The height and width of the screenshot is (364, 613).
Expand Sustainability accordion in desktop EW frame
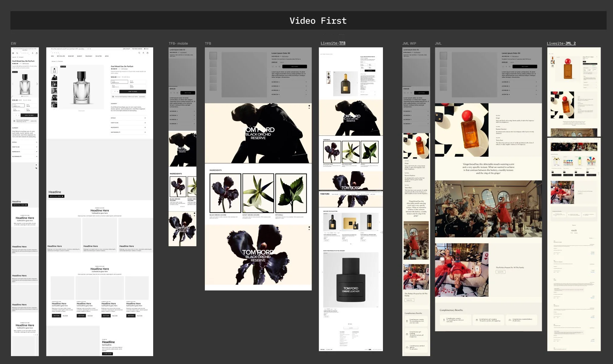pyautogui.click(x=128, y=132)
